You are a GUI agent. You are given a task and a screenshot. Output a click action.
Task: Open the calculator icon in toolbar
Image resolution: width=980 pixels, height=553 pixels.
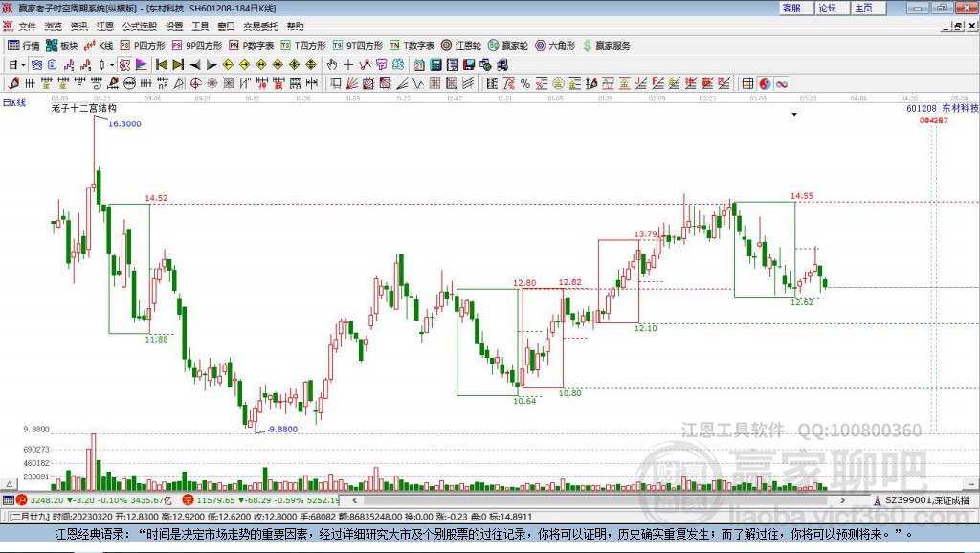coord(435,64)
